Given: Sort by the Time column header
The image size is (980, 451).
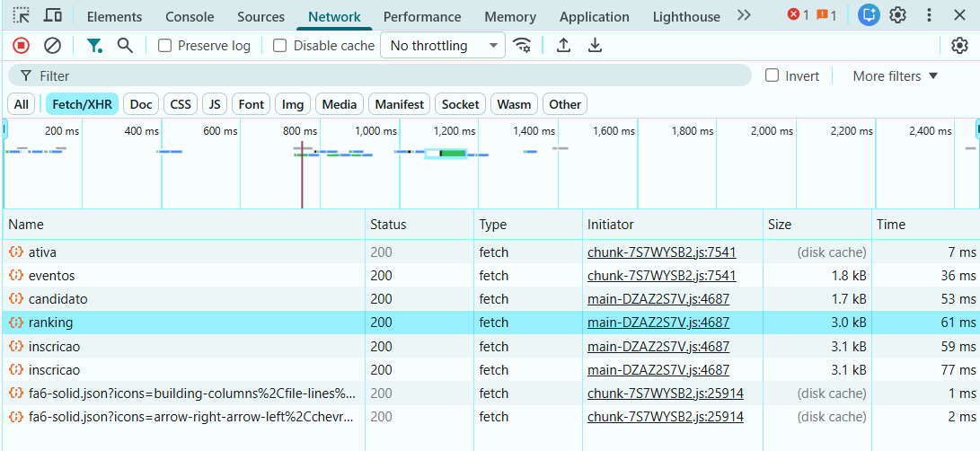Looking at the screenshot, I should (925, 225).
